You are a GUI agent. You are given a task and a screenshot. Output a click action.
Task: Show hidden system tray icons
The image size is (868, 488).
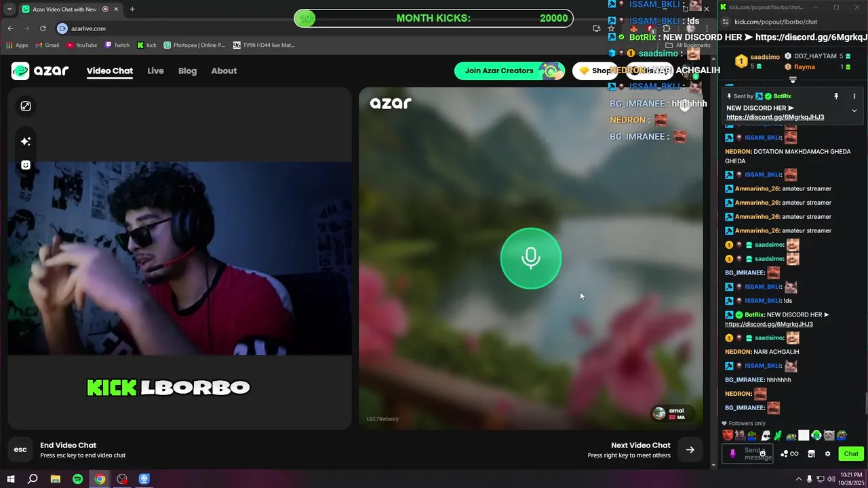[x=798, y=479]
